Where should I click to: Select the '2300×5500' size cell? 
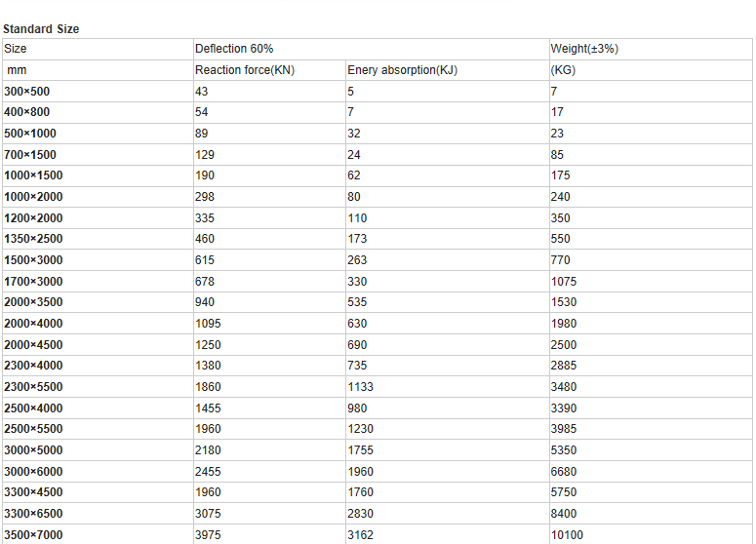[33, 387]
